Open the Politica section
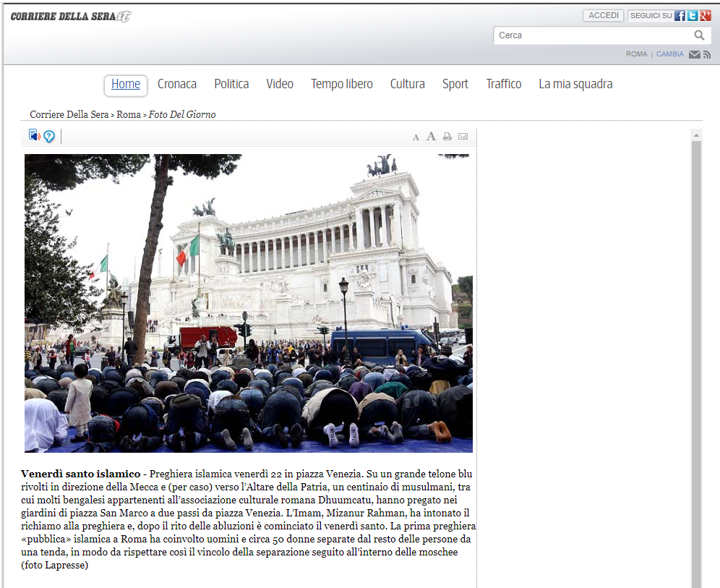This screenshot has height=588, width=720. (231, 84)
